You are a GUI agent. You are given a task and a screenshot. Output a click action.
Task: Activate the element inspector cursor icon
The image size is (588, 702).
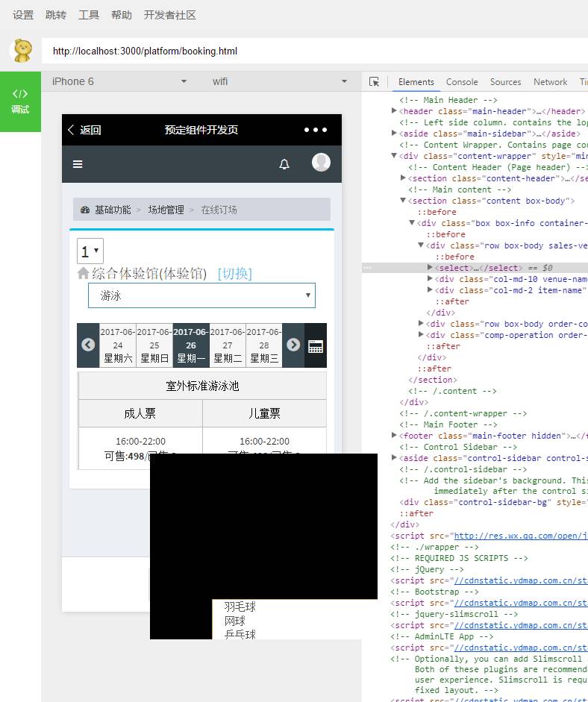[374, 82]
